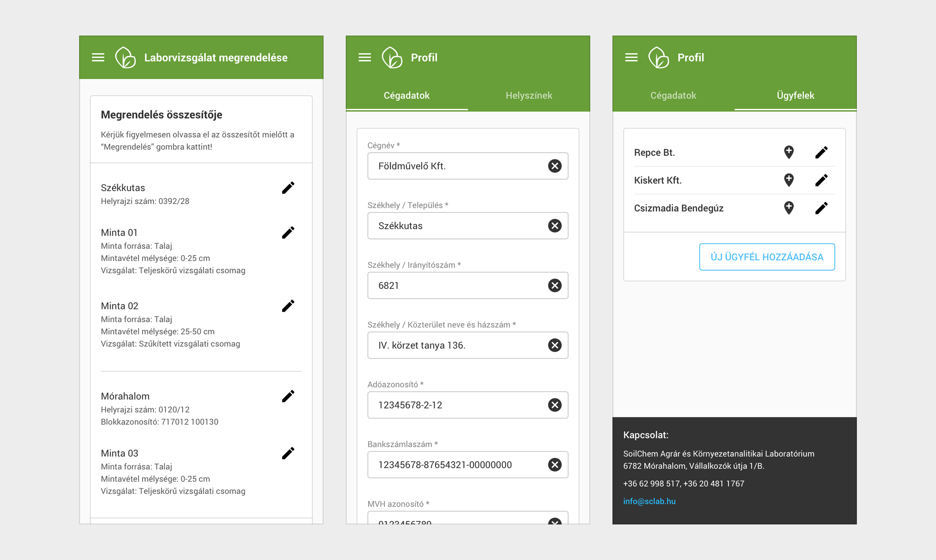Edit the Székkutas location entry
Viewport: 936px width, 560px height.
tap(288, 188)
